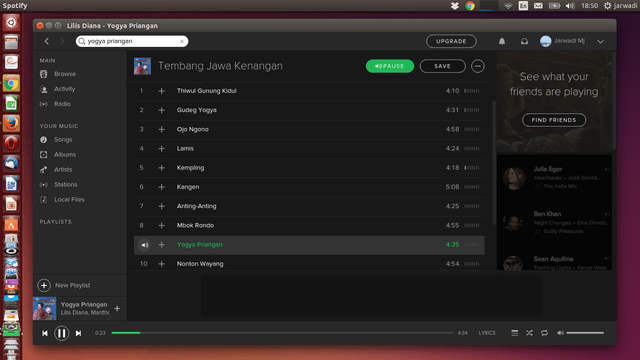This screenshot has height=360, width=640.
Task: Expand the Jarwadi Mj user menu arrow
Action: click(x=600, y=42)
